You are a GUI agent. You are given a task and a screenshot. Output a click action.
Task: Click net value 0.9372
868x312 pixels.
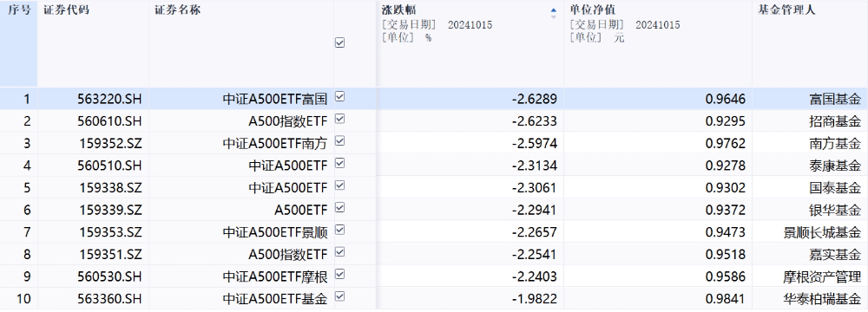[x=725, y=211]
